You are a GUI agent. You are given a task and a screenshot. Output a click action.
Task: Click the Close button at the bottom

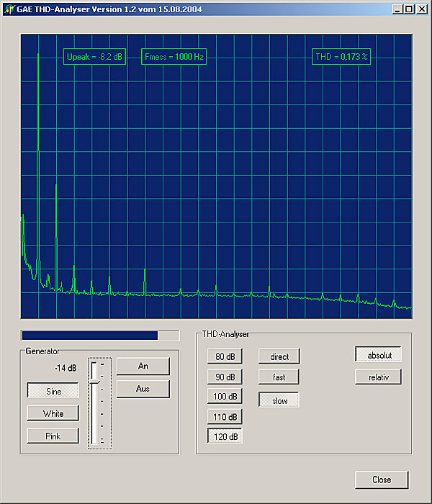pyautogui.click(x=382, y=480)
